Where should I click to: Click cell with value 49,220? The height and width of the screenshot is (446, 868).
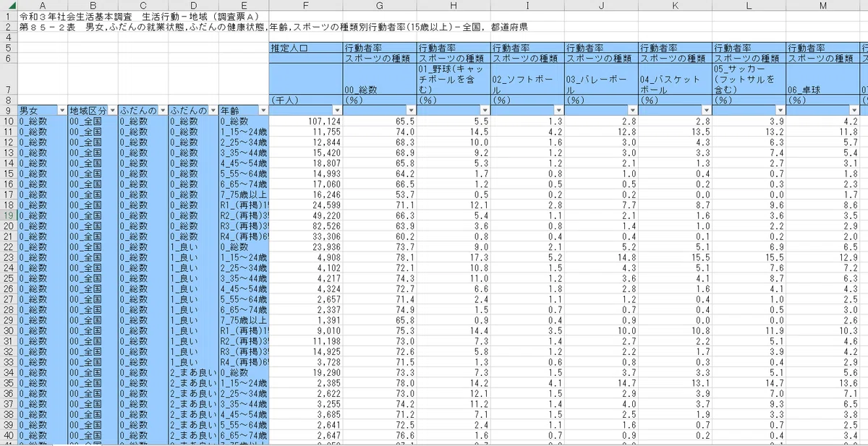306,216
